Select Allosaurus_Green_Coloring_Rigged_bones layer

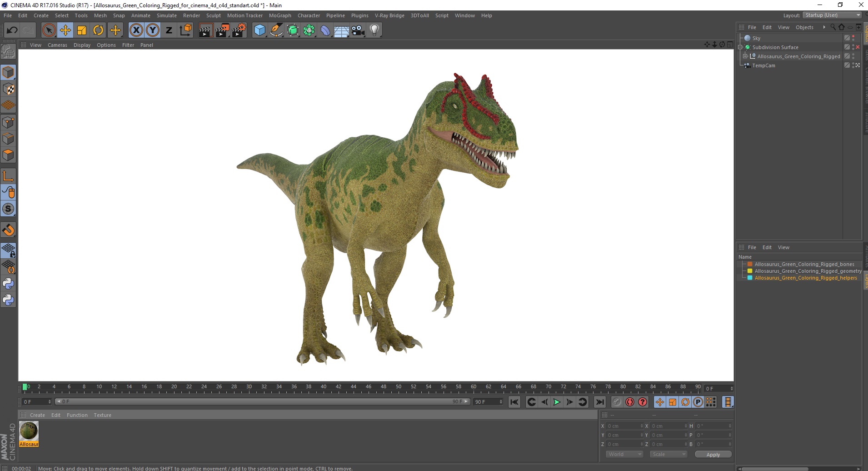[804, 264]
